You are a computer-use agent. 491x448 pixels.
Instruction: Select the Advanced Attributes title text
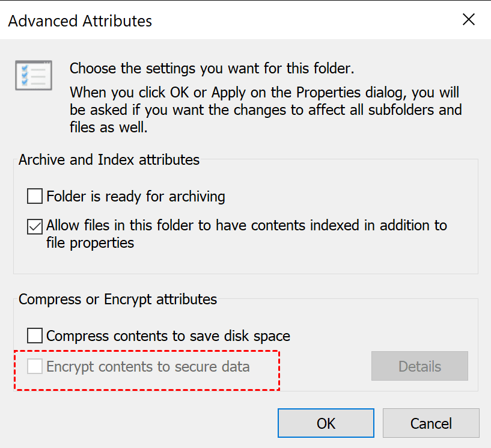point(80,20)
